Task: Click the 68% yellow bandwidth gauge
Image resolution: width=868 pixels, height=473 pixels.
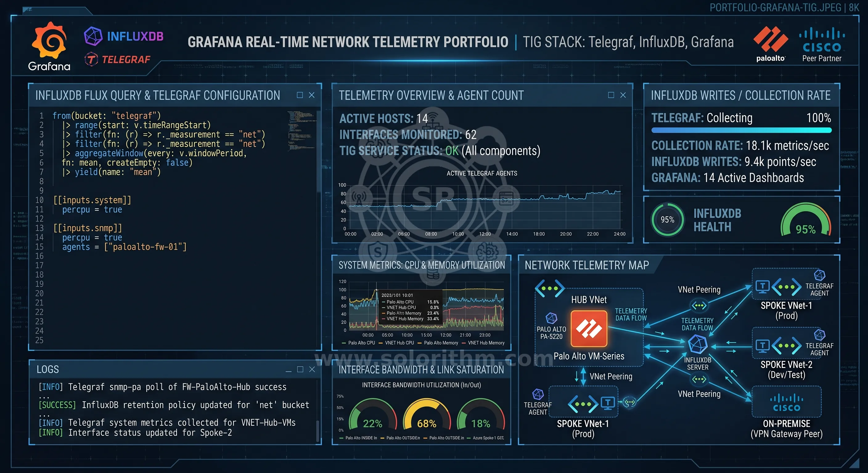Action: pyautogui.click(x=427, y=414)
